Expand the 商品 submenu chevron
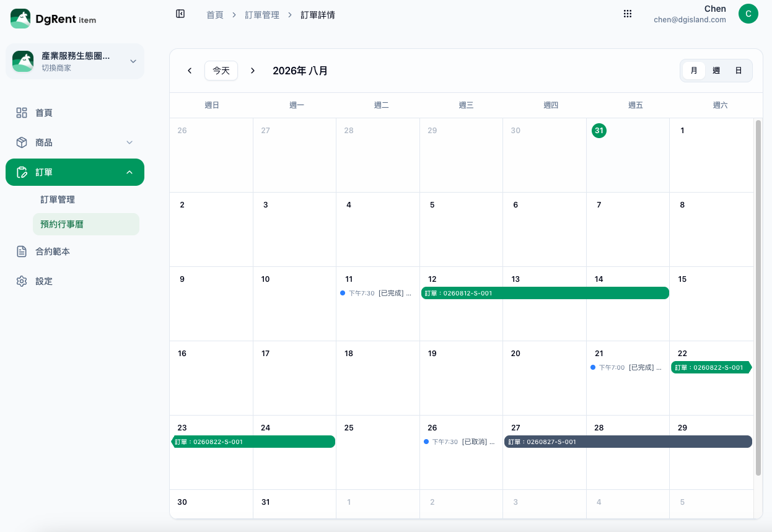This screenshot has width=772, height=532. coord(129,142)
